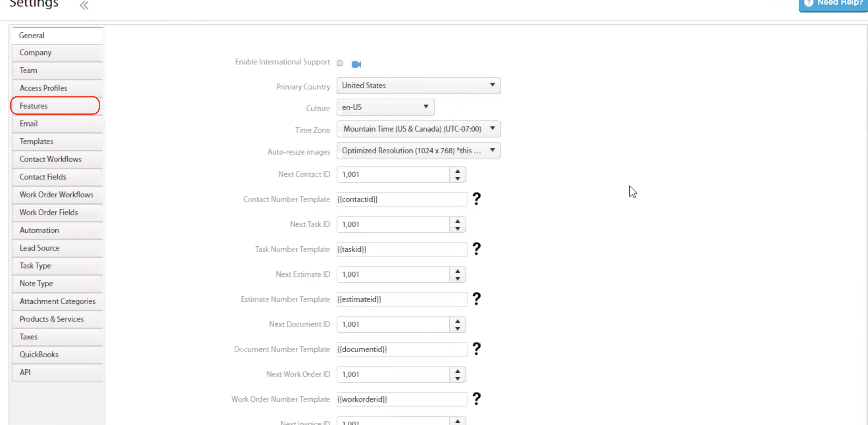
Task: Edit the Next Contact ID field
Action: [393, 175]
